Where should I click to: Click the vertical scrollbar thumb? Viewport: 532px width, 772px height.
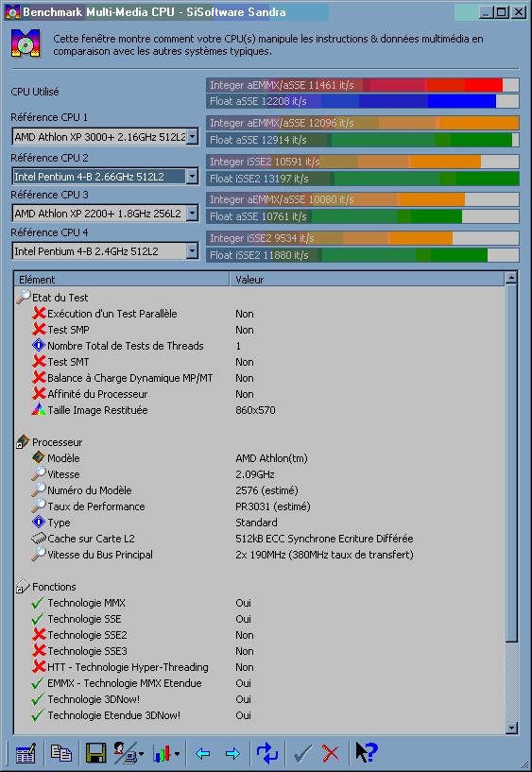[x=511, y=463]
